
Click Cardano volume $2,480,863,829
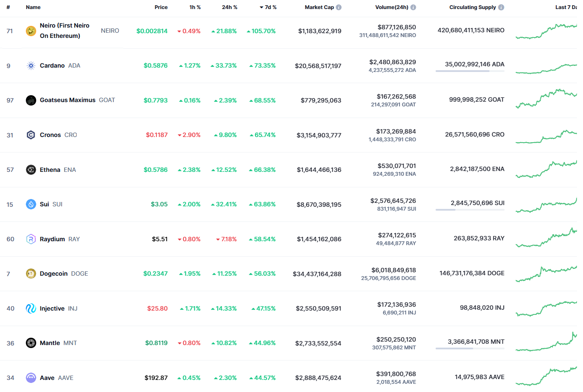[393, 62]
